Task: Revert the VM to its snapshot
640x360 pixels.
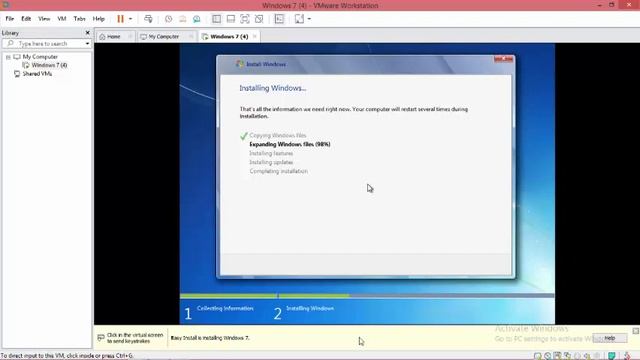Action: (x=182, y=19)
